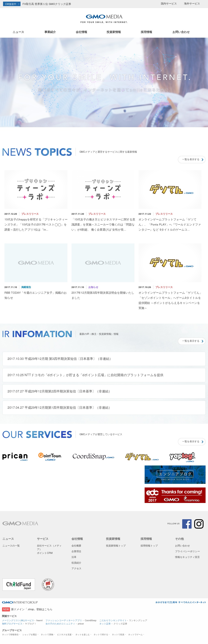This screenshot has height=644, width=208.
Task: Open the 2017.11.10 掲載報告 news thumbnail
Action: [x=36, y=263]
